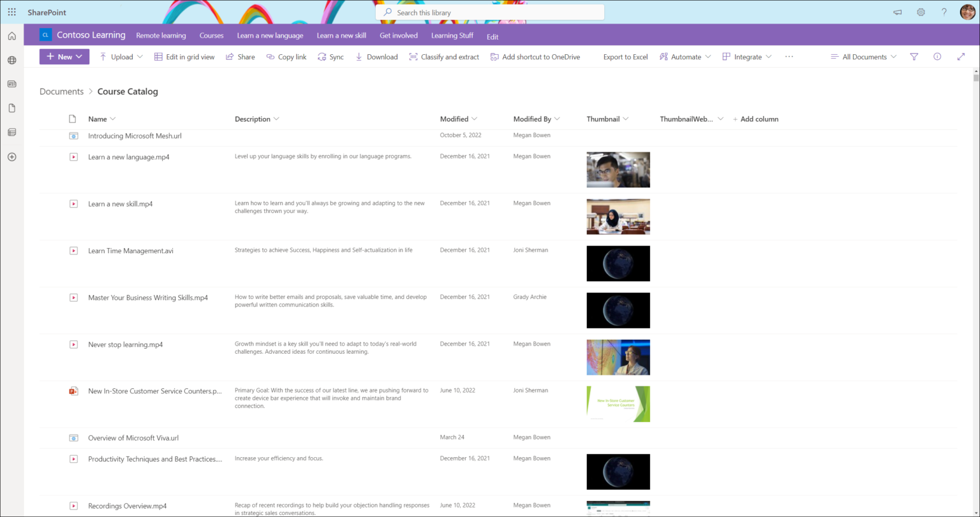Click Add shortcut to OneDrive
Viewport: 980px width, 517px height.
click(x=535, y=57)
